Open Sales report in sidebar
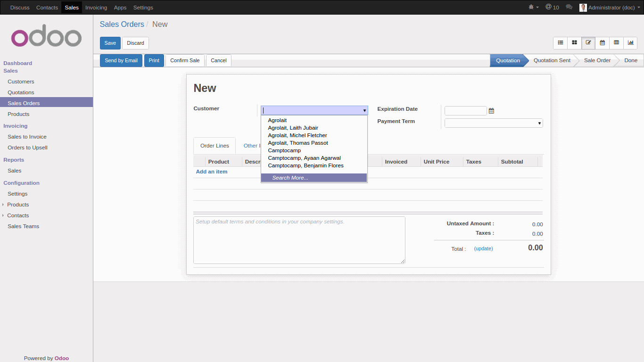This screenshot has width=644, height=362. click(14, 171)
